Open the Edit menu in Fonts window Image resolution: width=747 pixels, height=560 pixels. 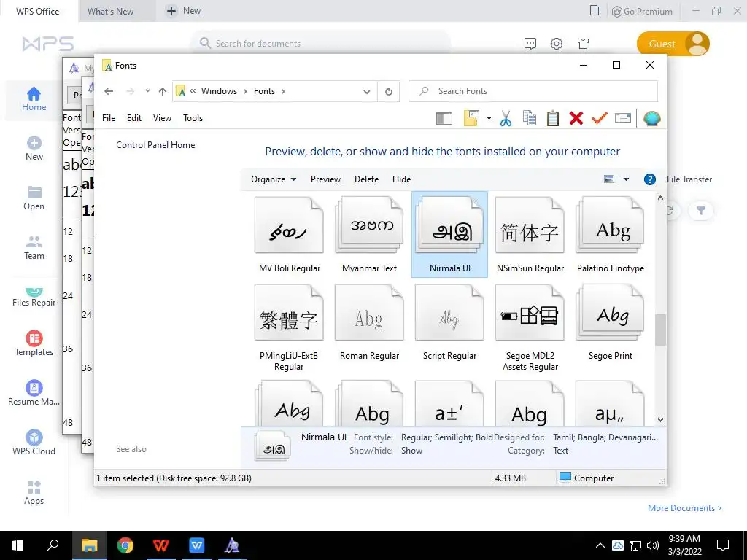coord(134,118)
